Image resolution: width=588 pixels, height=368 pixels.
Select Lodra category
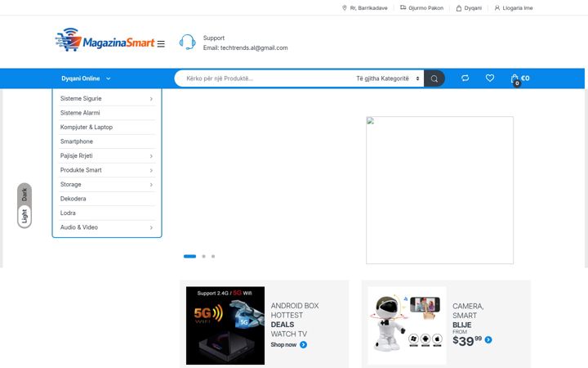click(x=68, y=213)
